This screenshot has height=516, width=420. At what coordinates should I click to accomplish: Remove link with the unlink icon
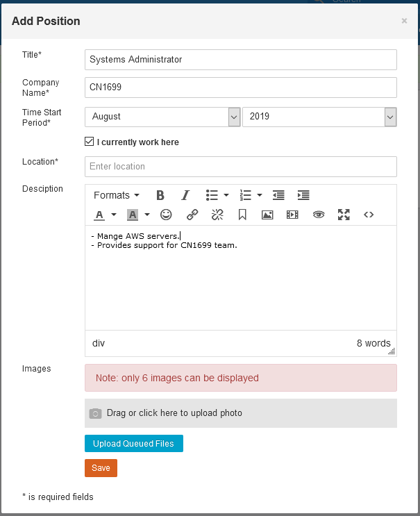[217, 215]
